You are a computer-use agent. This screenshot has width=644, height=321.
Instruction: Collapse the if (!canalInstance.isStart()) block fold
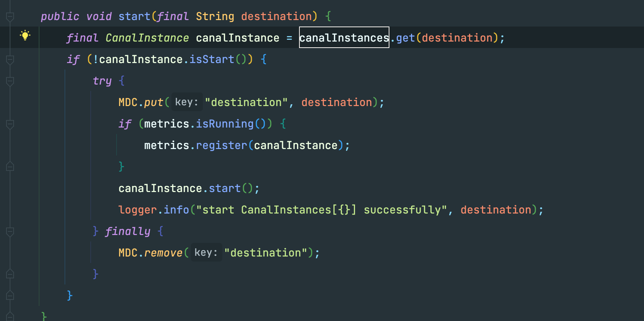10,59
